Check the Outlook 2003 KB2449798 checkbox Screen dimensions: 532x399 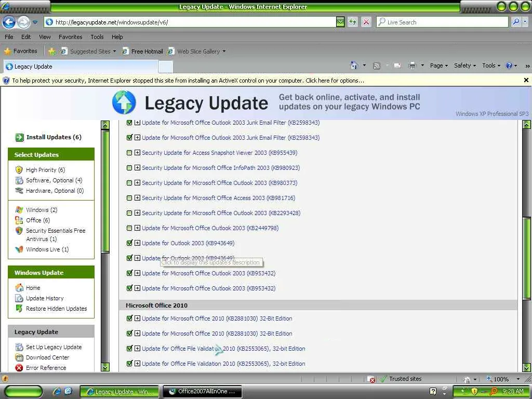(129, 228)
